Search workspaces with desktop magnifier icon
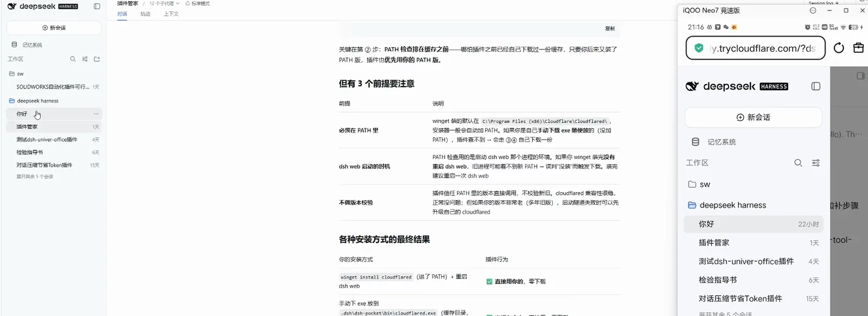 tap(73, 59)
